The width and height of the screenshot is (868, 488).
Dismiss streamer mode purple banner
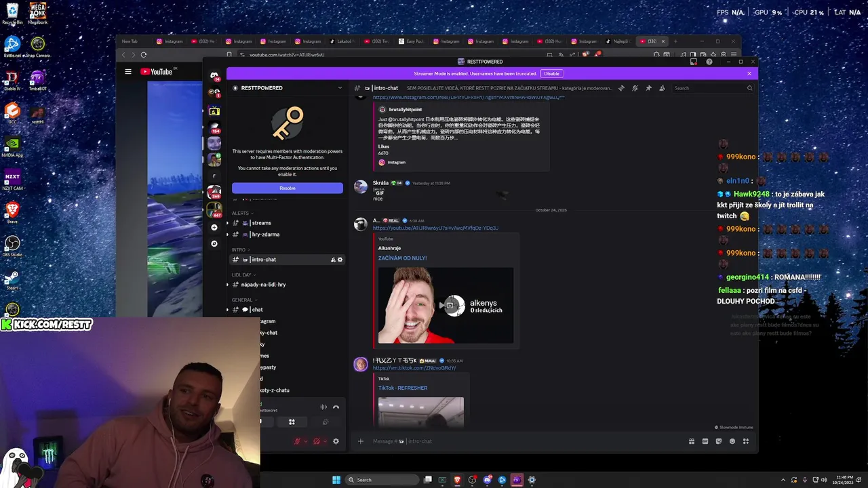[x=749, y=73]
